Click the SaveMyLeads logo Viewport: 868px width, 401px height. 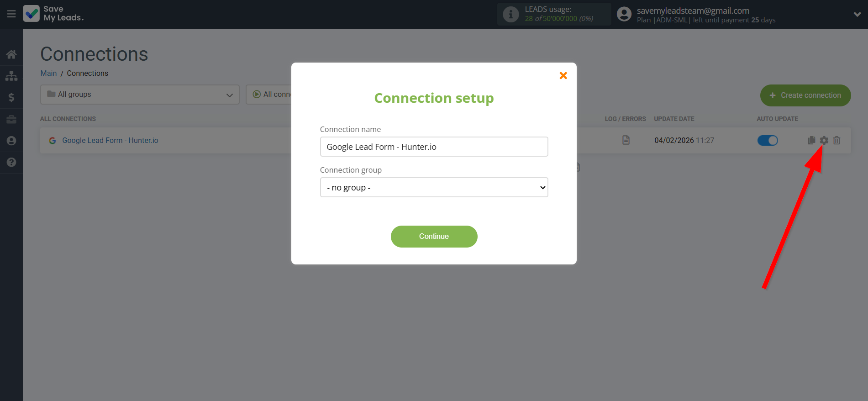[x=53, y=14]
